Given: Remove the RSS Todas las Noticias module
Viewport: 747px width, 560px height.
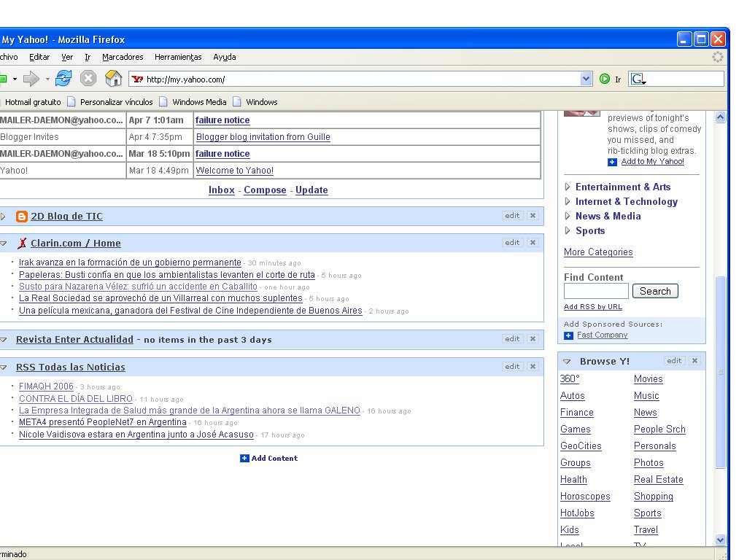Looking at the screenshot, I should click(x=533, y=367).
